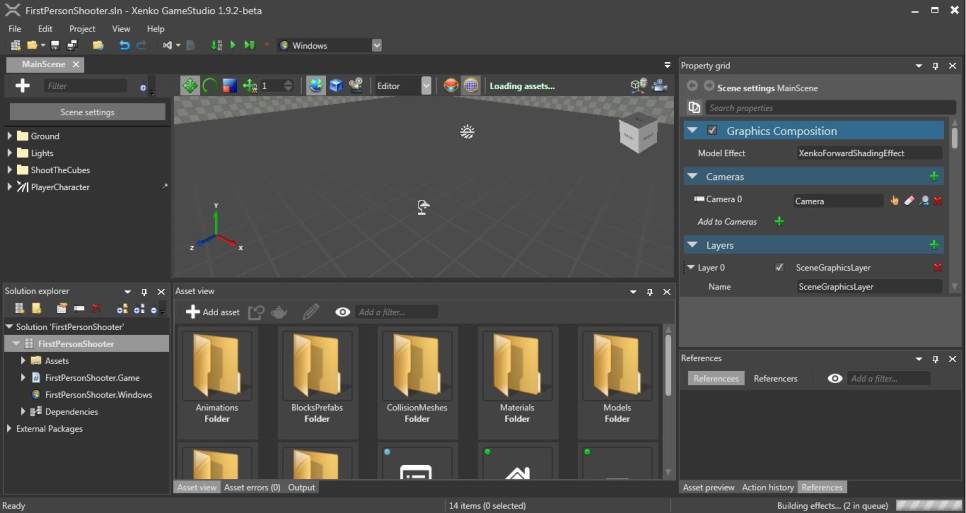Click the undo arrow in the toolbar
This screenshot has height=513, width=966.
(124, 45)
